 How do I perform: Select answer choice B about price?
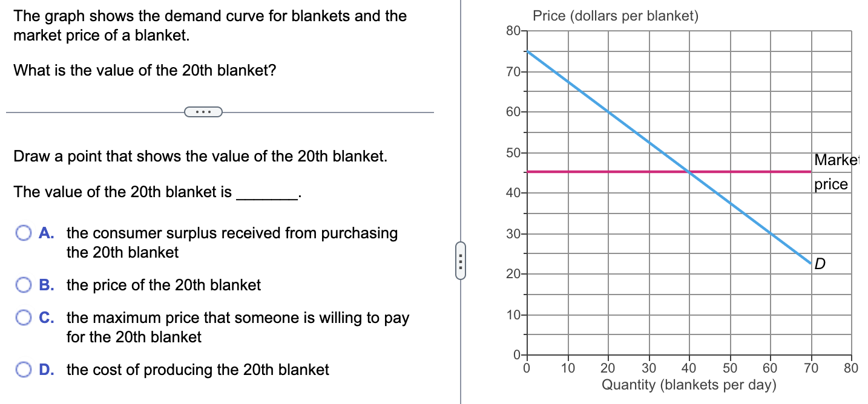pyautogui.click(x=23, y=284)
